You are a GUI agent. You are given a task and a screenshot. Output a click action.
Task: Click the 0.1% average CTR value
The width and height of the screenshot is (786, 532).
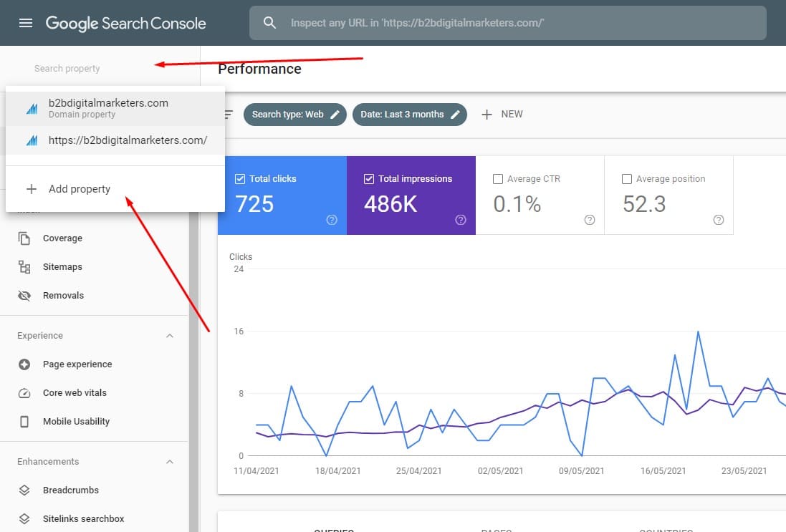click(517, 204)
